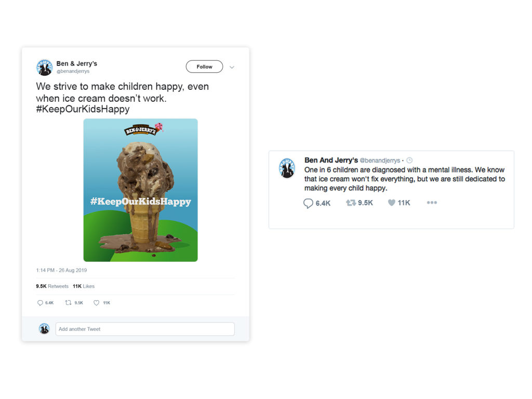
Task: Click the reply bubble icon showing 6.4K in left tweet
Action: tap(40, 303)
